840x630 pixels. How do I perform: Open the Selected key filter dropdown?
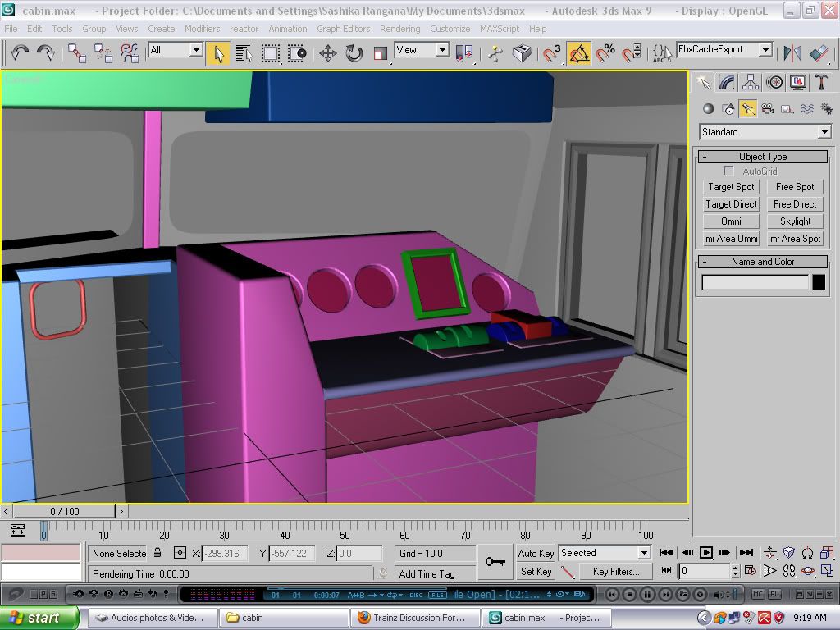(x=605, y=552)
